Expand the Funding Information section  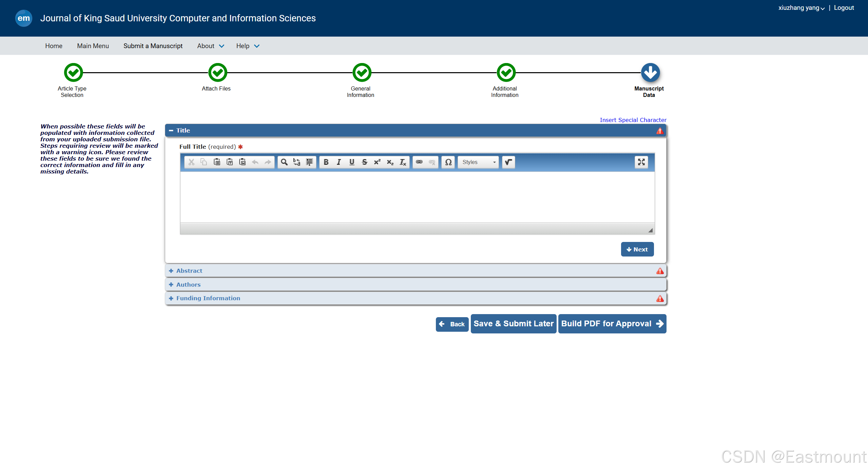click(x=208, y=298)
